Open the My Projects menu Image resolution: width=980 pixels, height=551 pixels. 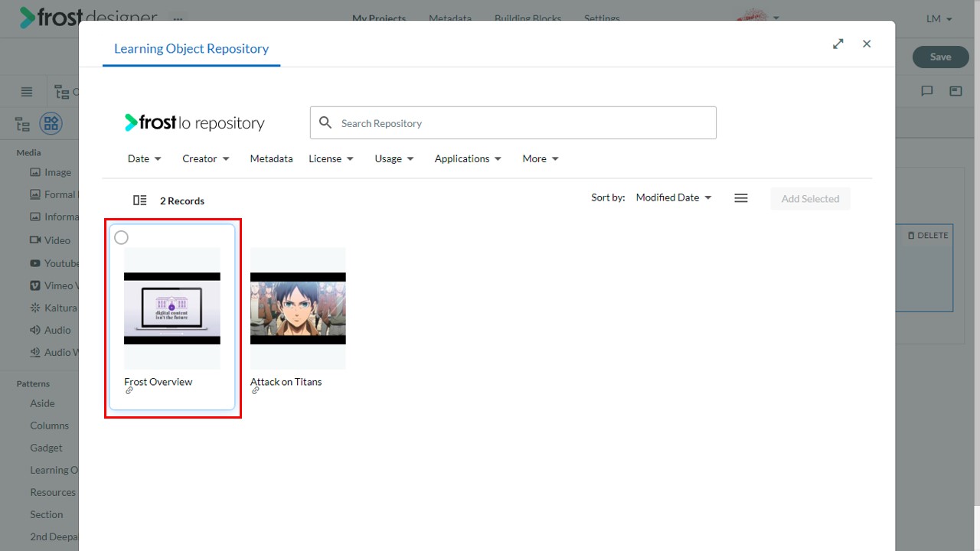coord(379,18)
